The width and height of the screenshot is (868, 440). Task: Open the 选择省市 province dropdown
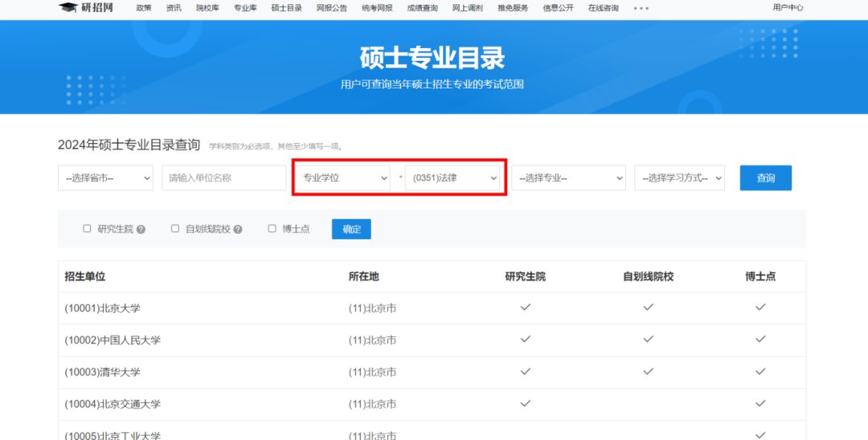tap(105, 178)
